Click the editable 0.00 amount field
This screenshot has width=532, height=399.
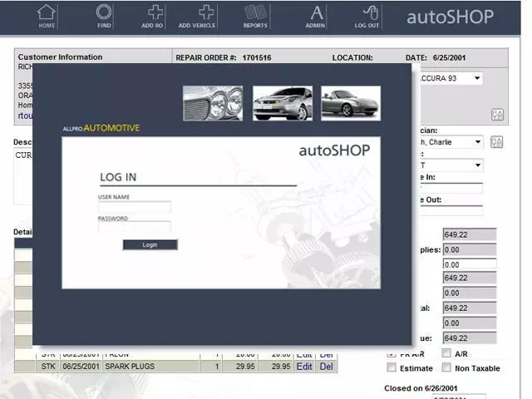[x=470, y=264]
